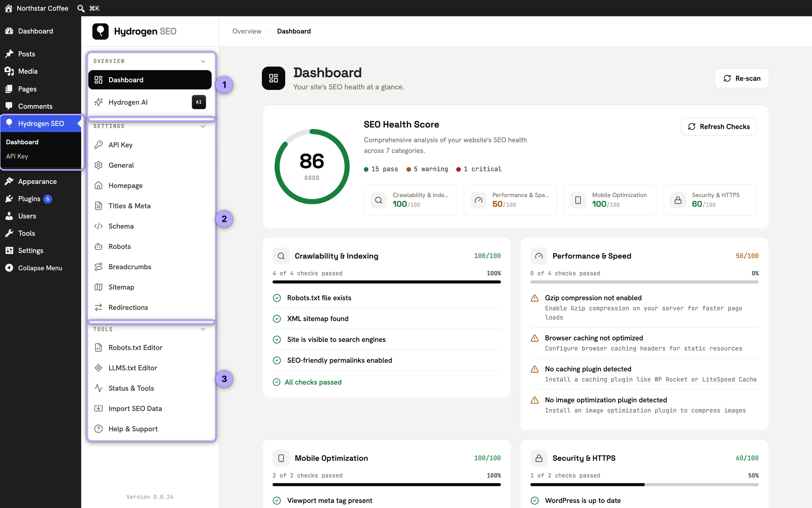Click the Import SEO Data download icon
Screen dimensions: 812x508
point(98,408)
